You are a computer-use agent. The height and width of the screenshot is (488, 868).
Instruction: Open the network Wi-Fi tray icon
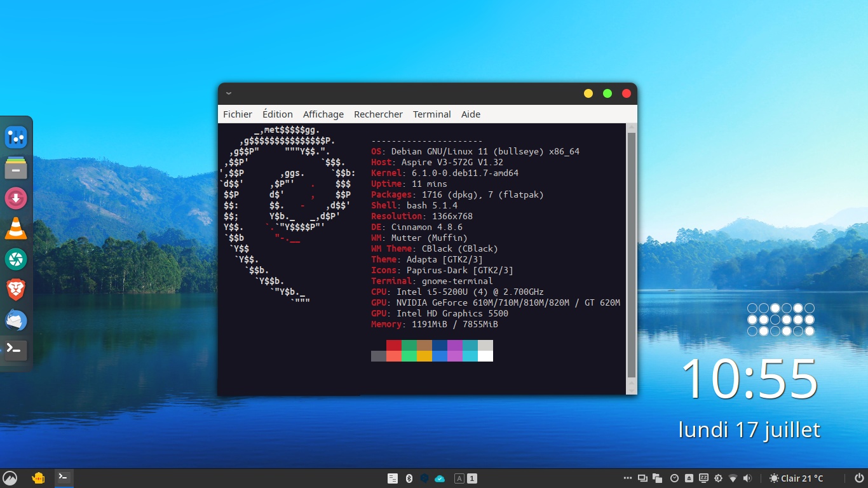[x=733, y=478]
